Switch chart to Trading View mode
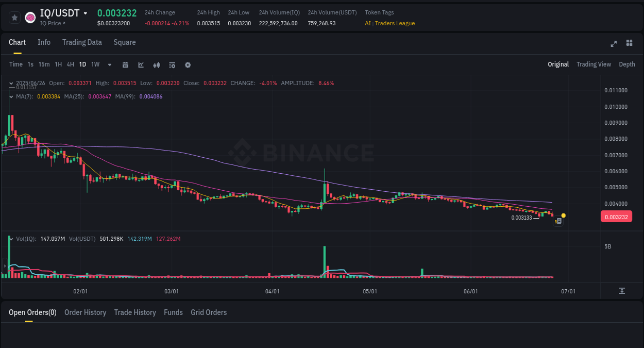 tap(594, 64)
